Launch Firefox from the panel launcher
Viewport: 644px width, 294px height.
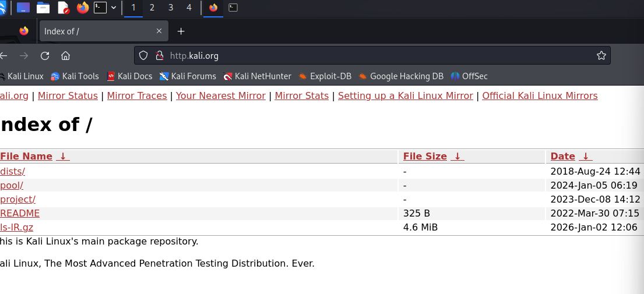point(83,8)
